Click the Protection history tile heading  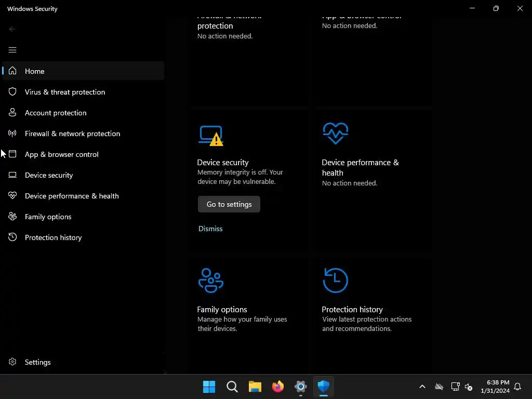coord(352,310)
